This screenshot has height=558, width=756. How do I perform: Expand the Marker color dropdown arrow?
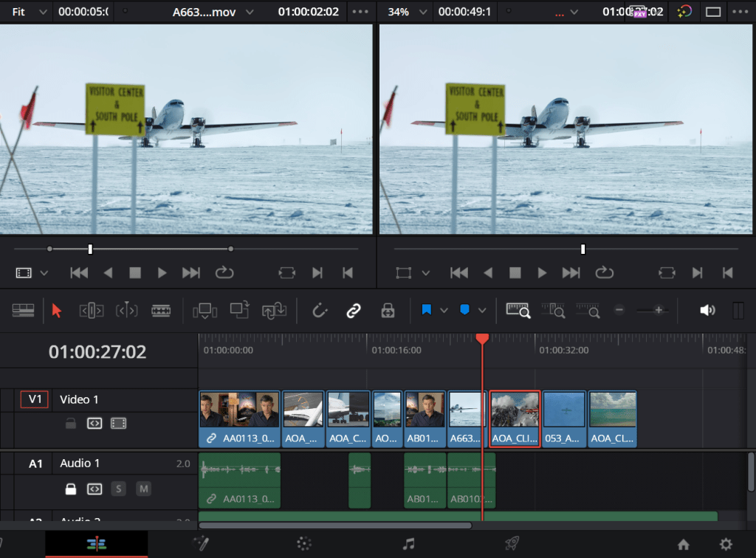(482, 311)
